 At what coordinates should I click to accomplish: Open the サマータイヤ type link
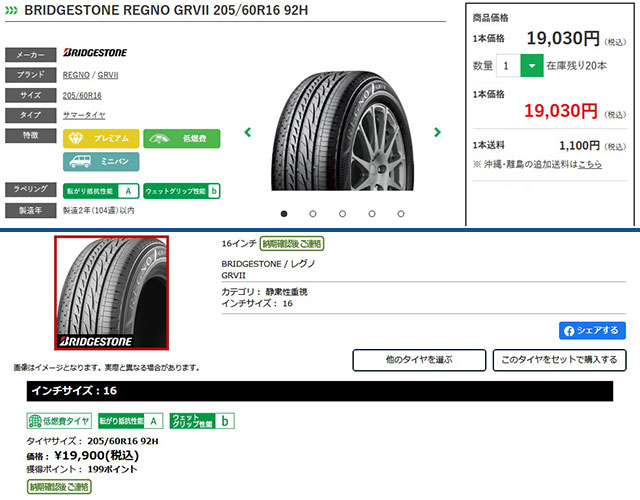tap(84, 115)
